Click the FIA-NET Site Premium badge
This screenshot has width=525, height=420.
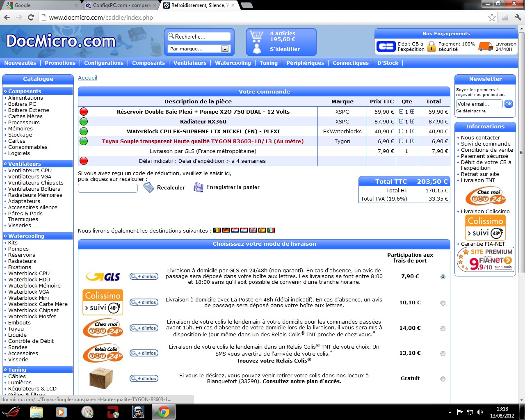486,260
